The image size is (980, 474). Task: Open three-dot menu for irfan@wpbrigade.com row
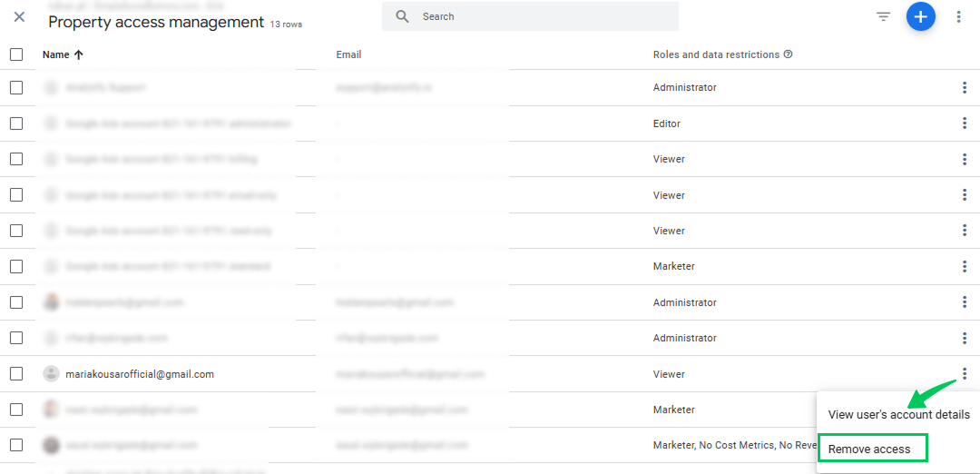pyautogui.click(x=965, y=339)
